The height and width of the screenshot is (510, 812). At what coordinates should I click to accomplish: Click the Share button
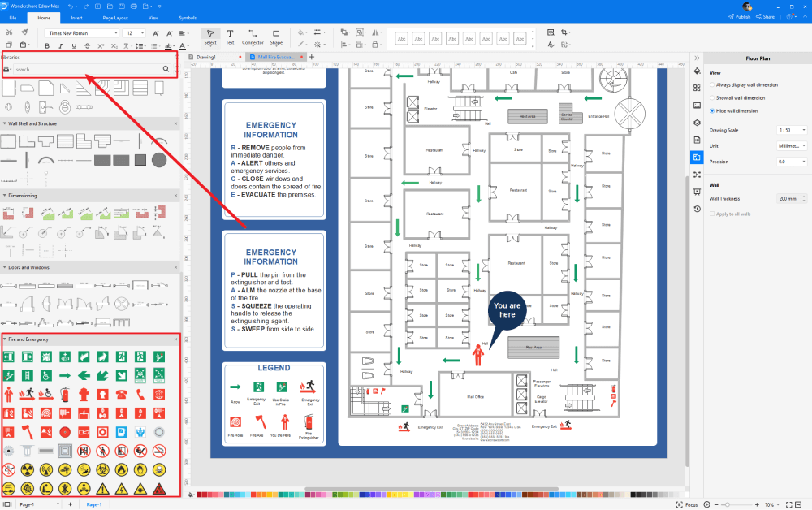point(766,16)
